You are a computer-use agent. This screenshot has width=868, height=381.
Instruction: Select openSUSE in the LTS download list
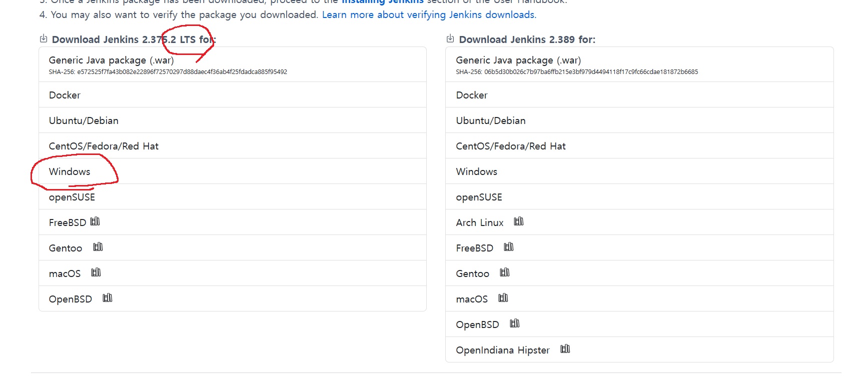point(233,197)
